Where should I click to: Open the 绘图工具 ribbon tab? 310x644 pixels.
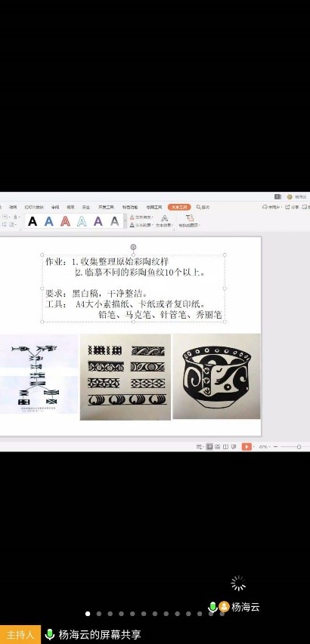[154, 207]
